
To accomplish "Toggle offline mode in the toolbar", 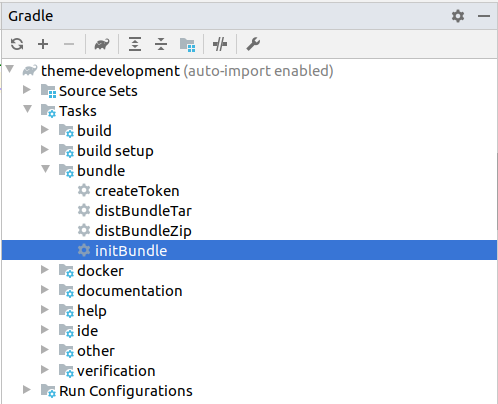I will click(220, 44).
